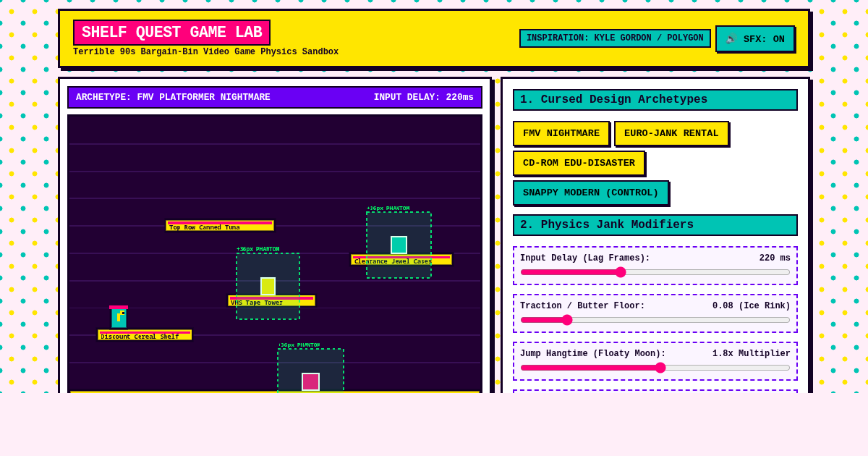868x456 pixels.
Task: Click the 'INPUT DELAY: 220ms' readout
Action: click(x=423, y=97)
